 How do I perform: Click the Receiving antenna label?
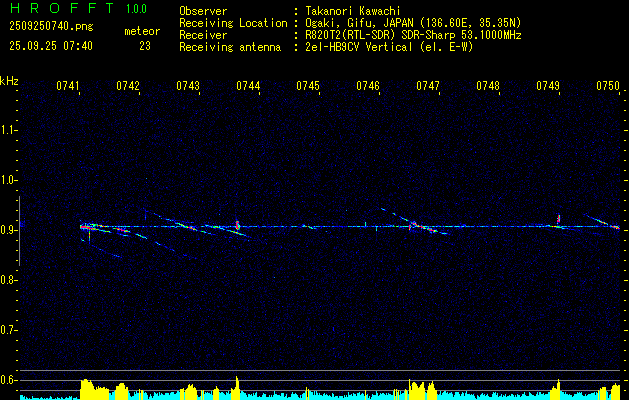point(230,47)
